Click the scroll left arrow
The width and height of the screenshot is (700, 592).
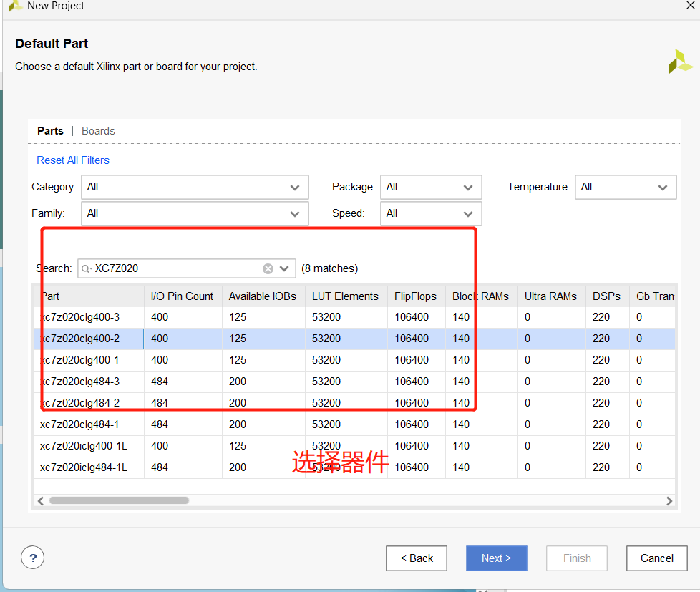click(41, 501)
